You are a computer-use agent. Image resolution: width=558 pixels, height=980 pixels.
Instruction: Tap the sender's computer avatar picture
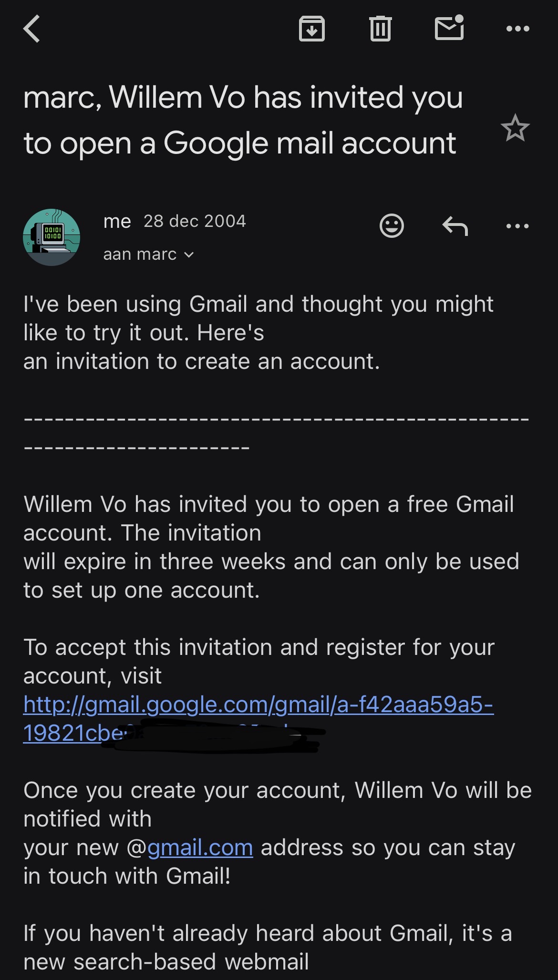click(52, 237)
